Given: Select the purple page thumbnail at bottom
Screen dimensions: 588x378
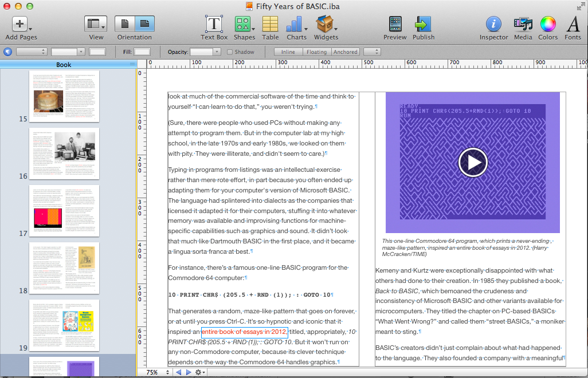Looking at the screenshot, I should (x=64, y=367).
